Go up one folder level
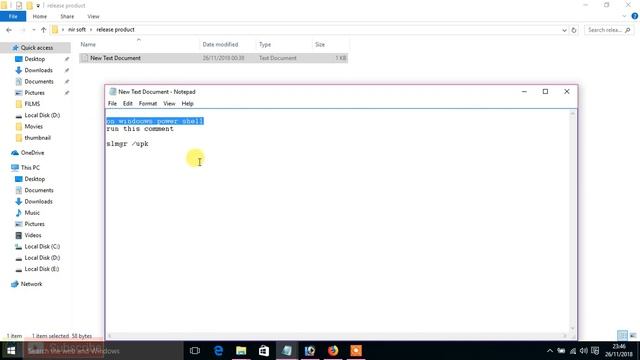Image resolution: width=640 pixels, height=360 pixels. pos(43,30)
